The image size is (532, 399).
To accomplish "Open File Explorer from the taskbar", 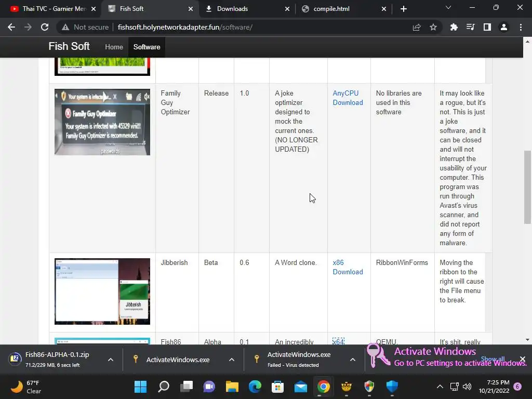I will tap(232, 386).
